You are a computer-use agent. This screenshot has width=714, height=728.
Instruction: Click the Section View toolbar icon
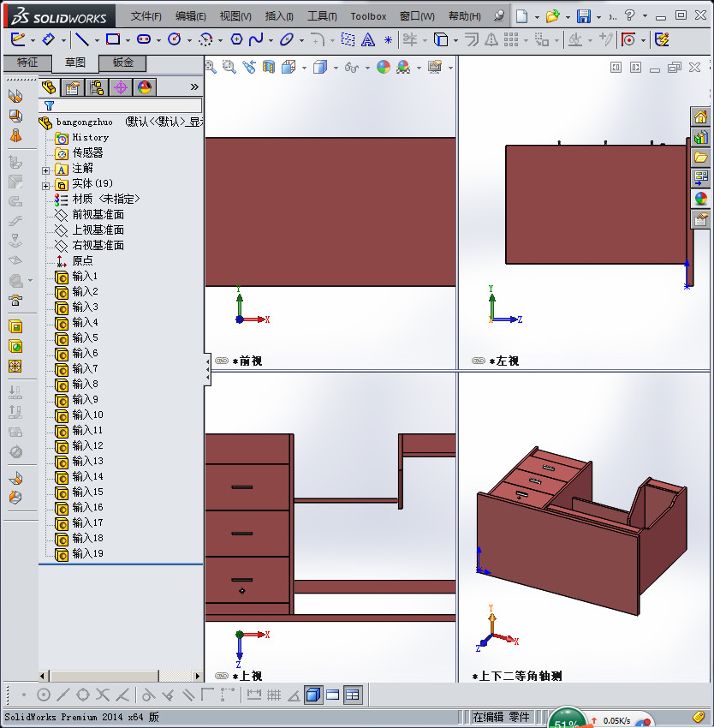point(269,67)
